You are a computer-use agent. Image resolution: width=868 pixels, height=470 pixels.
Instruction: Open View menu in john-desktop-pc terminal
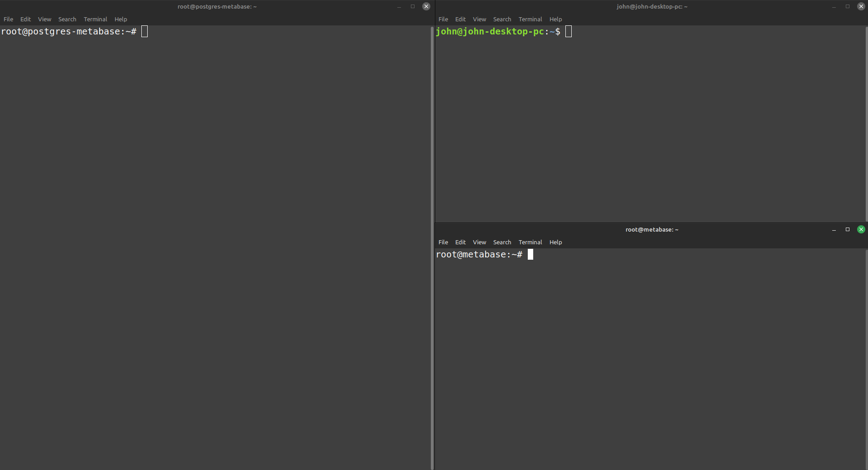479,19
